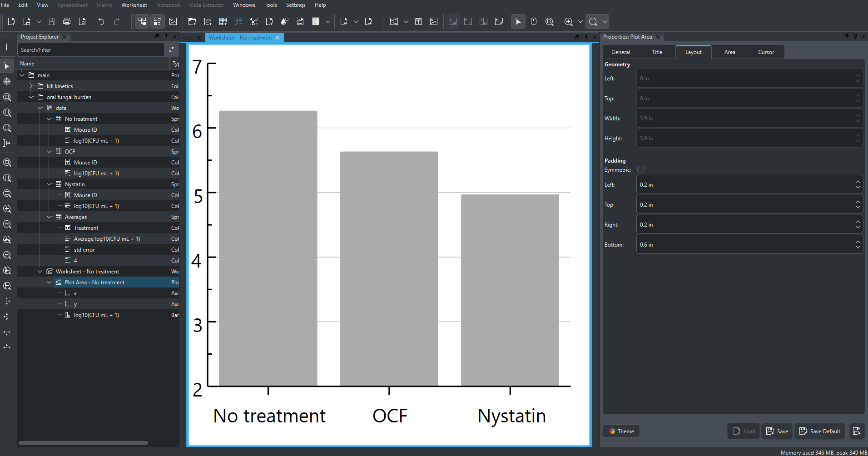Expand the kill kinetics folder
The image size is (868, 456).
31,86
